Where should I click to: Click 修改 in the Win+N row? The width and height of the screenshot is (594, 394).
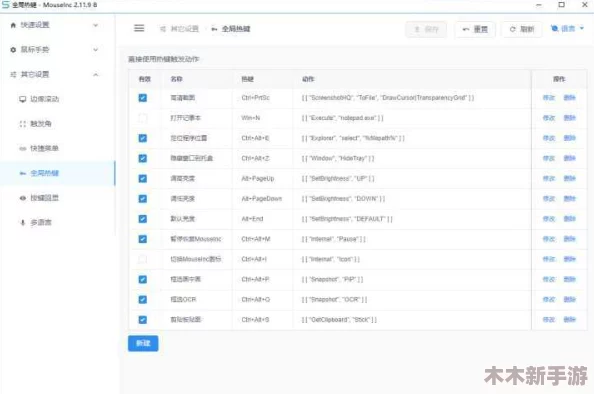point(549,118)
